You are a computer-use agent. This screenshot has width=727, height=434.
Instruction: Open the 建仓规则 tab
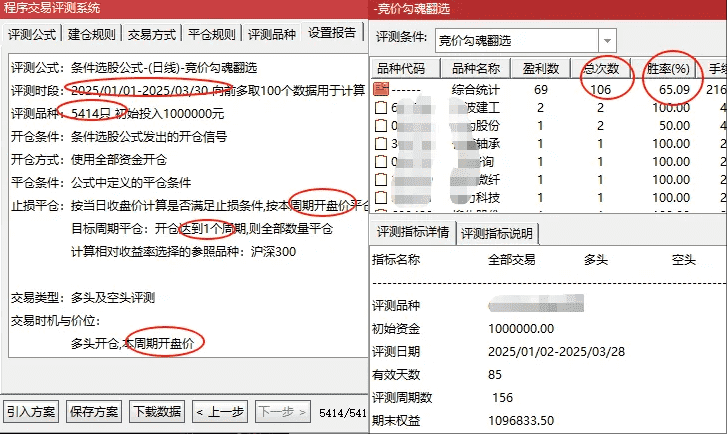pos(92,34)
